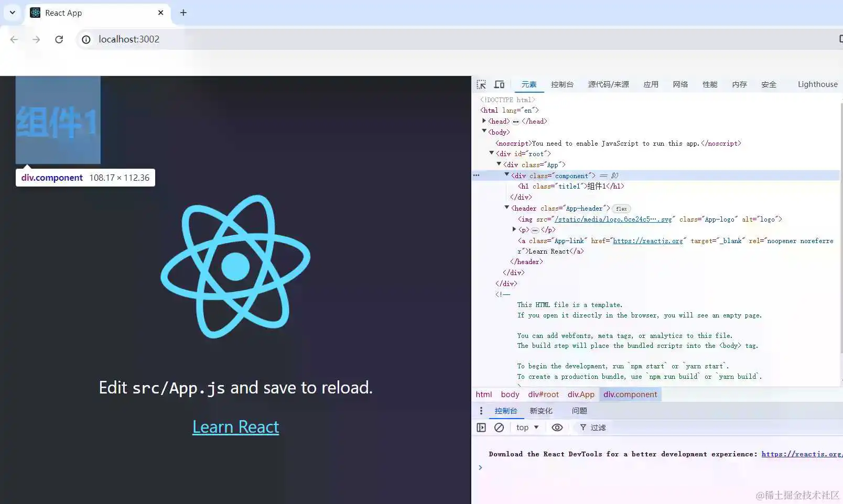Expand the collapsed p element node
Viewport: 843px width, 504px height.
(x=514, y=229)
